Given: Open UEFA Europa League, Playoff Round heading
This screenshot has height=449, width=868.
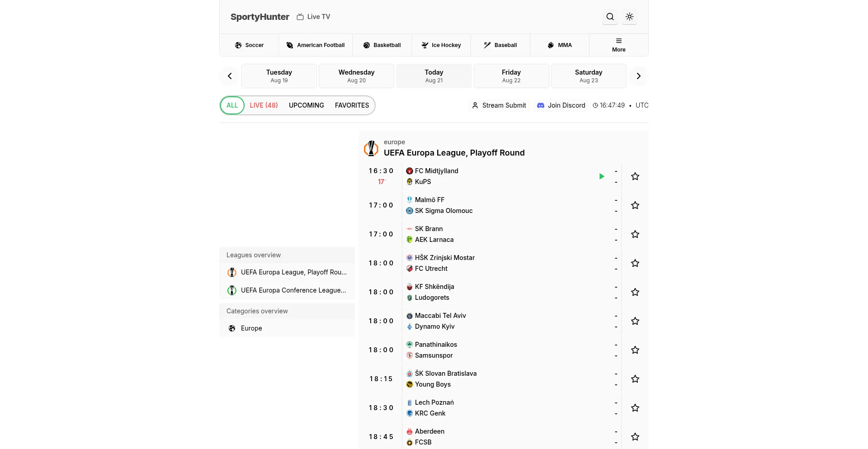Looking at the screenshot, I should pos(454,153).
